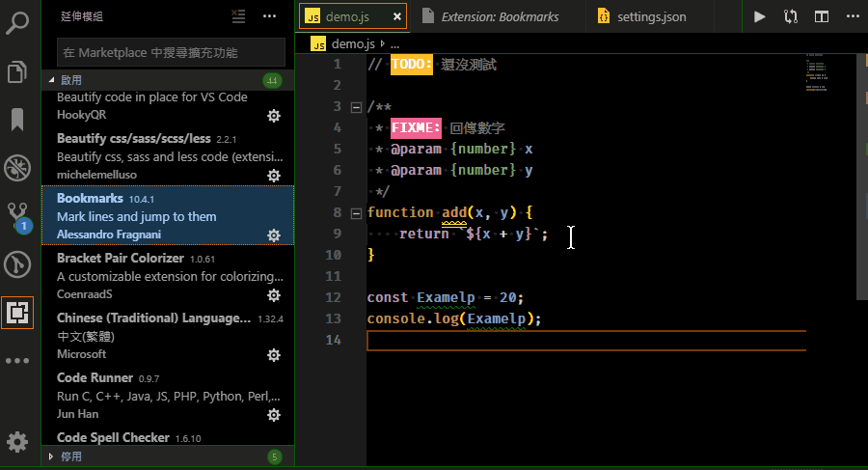Close the demo.js tab
868x470 pixels.
click(397, 16)
